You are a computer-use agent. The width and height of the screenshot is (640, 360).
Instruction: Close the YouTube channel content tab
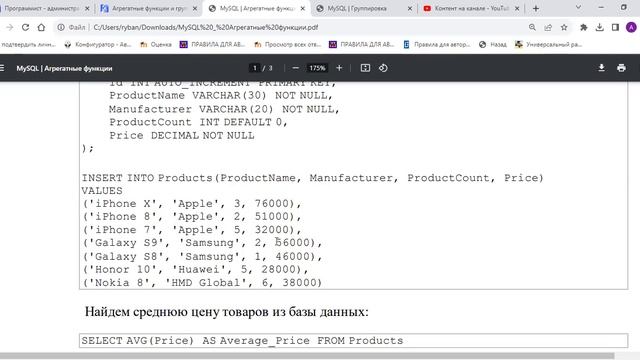[x=517, y=8]
